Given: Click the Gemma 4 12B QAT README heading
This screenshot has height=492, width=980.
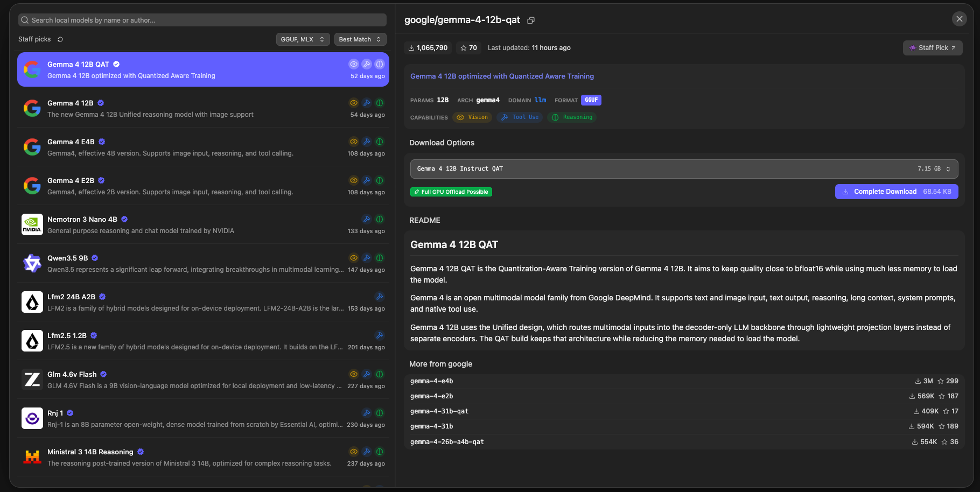Looking at the screenshot, I should pos(454,245).
